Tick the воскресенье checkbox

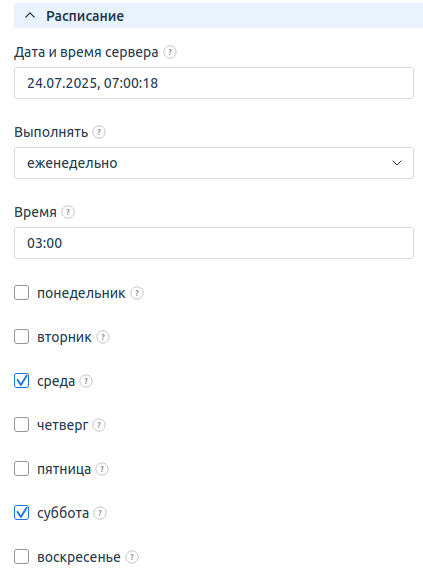tap(21, 557)
